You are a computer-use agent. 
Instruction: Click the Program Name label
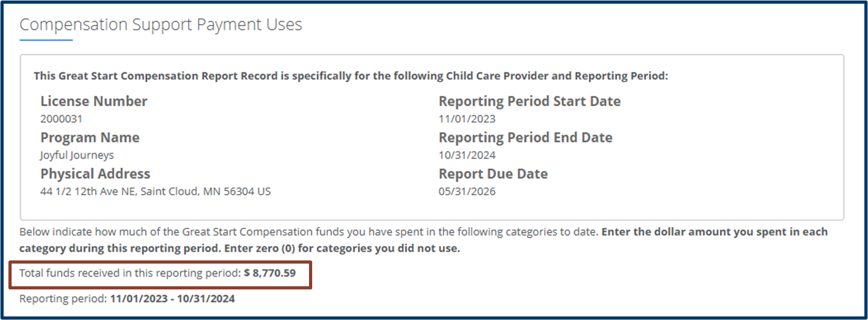[x=90, y=138]
